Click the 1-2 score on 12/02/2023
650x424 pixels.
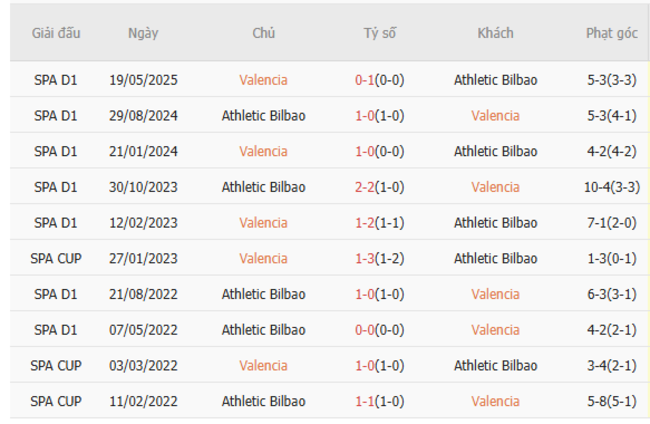(x=365, y=223)
